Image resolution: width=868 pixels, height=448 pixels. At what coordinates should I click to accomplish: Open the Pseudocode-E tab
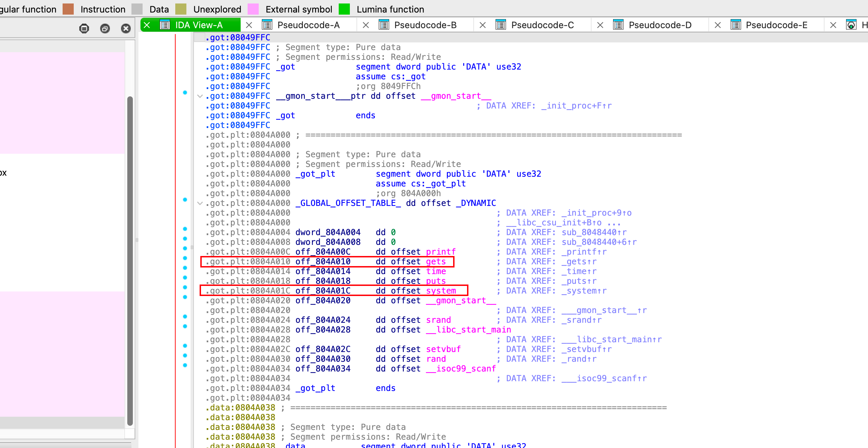[776, 25]
